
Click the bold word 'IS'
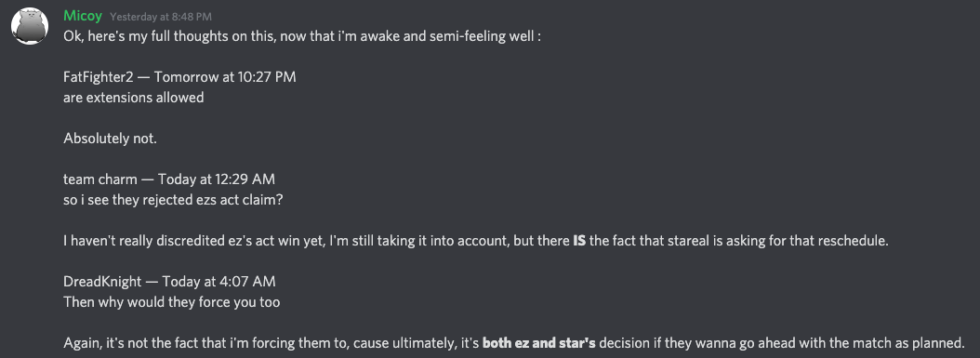coord(579,241)
